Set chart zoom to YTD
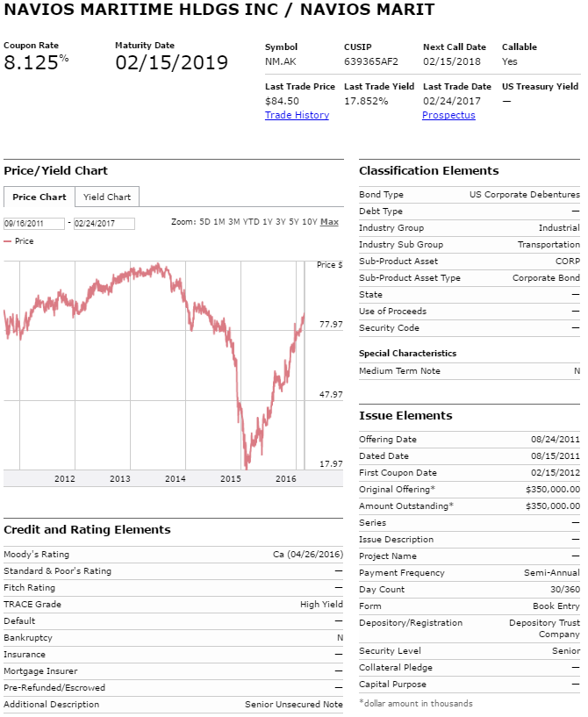The image size is (588, 717). [251, 222]
